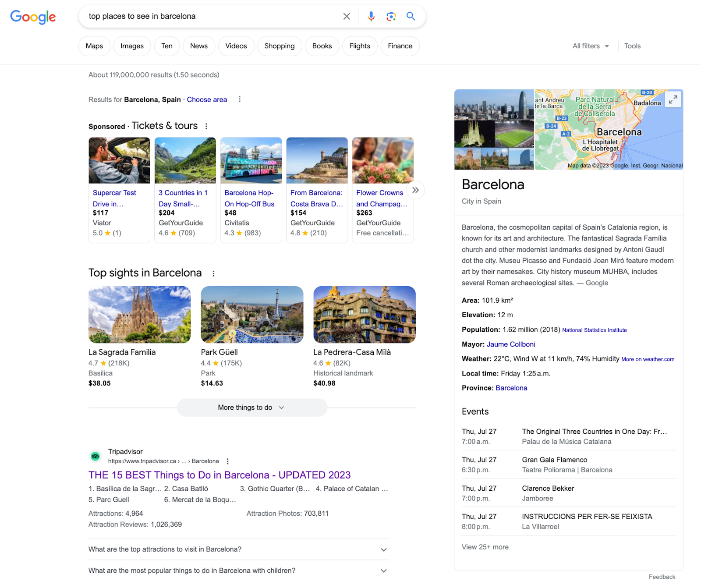The height and width of the screenshot is (588, 701).
Task: Start voice search with the microphone icon
Action: [x=371, y=16]
